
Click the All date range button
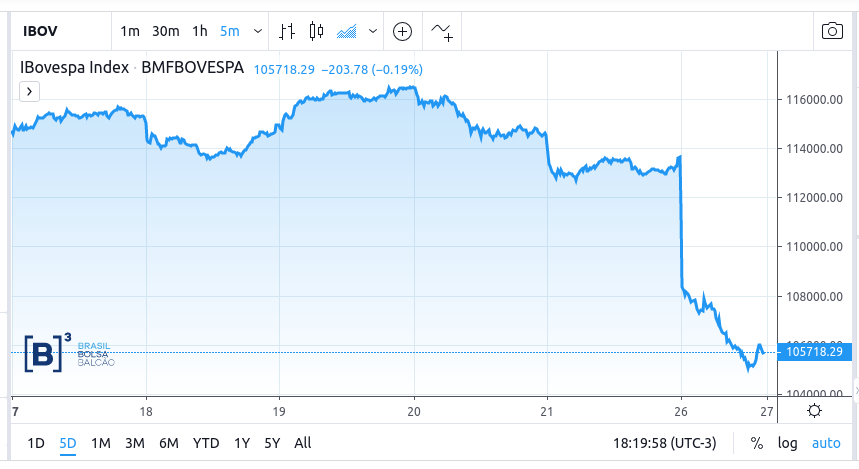click(x=303, y=443)
